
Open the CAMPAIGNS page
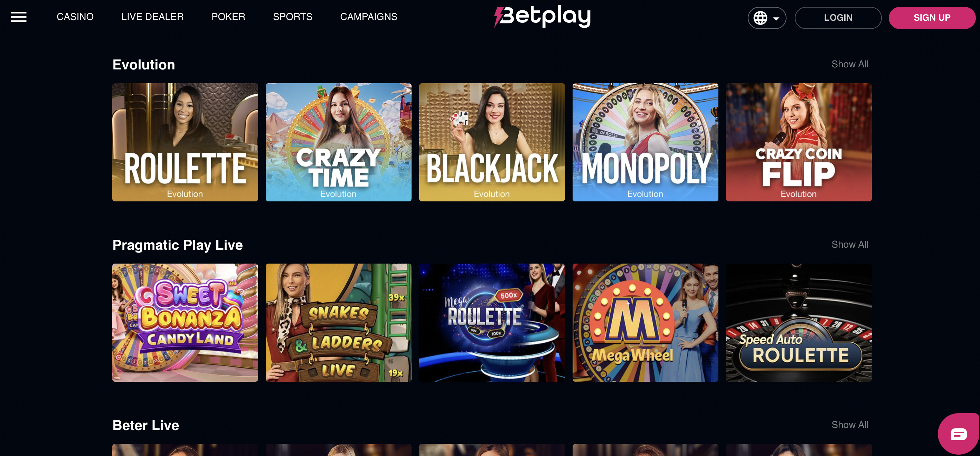368,17
